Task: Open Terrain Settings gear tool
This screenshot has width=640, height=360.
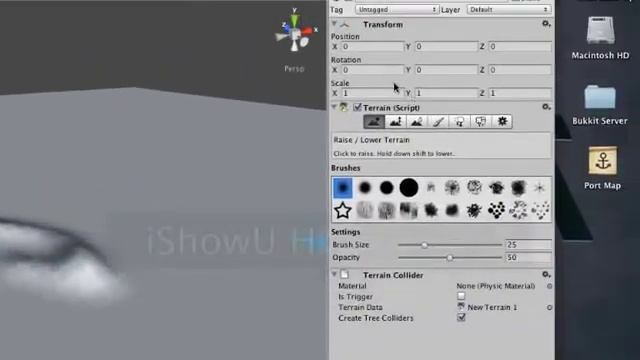Action: pos(502,122)
